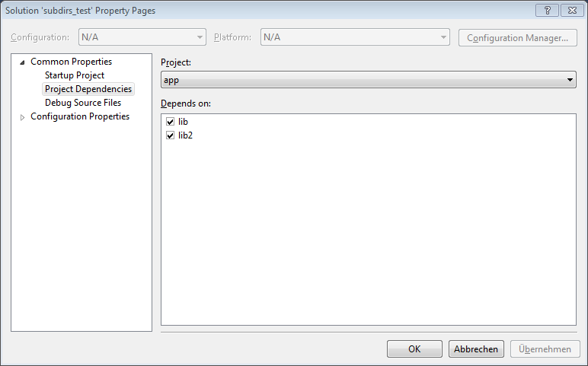Screen dimensions: 588x366
Task: Collapse the Common Properties tree arrow
Action: pyautogui.click(x=22, y=62)
